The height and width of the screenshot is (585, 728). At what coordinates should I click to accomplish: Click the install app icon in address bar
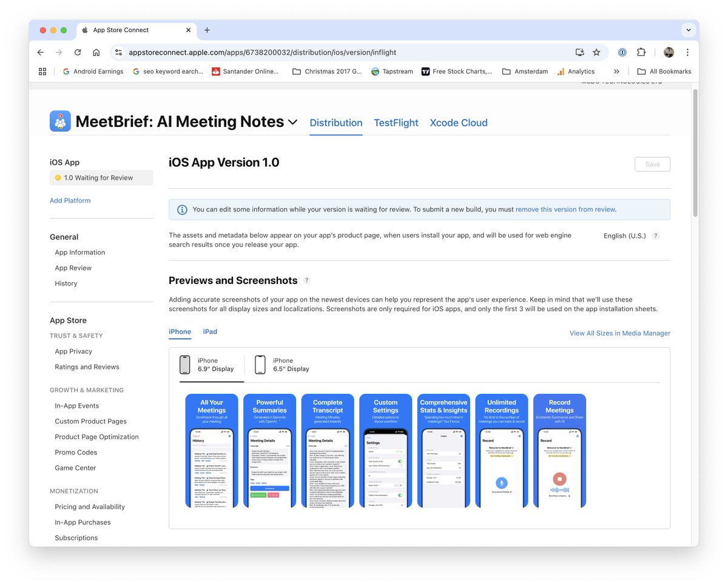(580, 52)
